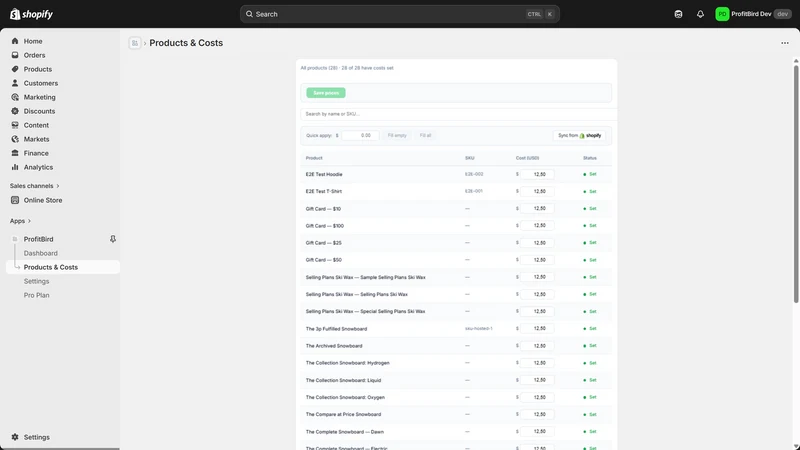
Task: Unpin ProfitBird using the pin icon
Action: coord(113,239)
